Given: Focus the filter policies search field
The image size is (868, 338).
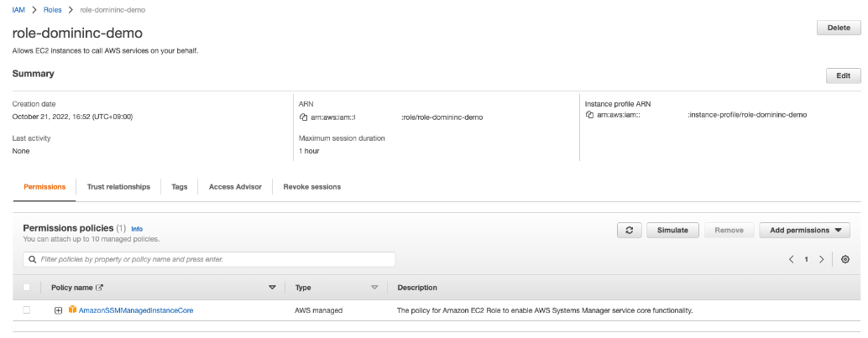Looking at the screenshot, I should click(x=210, y=260).
